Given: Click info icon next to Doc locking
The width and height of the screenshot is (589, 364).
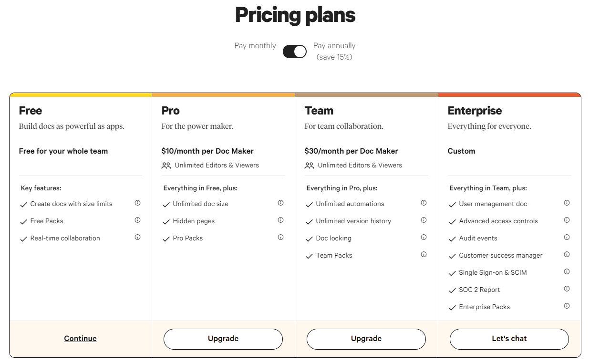Looking at the screenshot, I should click(424, 237).
